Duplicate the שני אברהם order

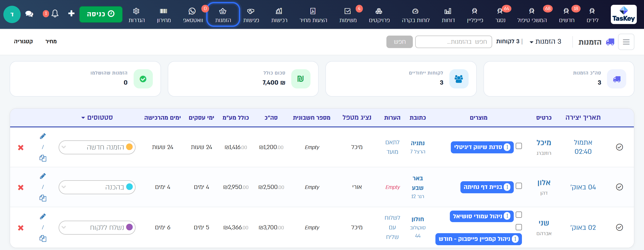(43, 238)
